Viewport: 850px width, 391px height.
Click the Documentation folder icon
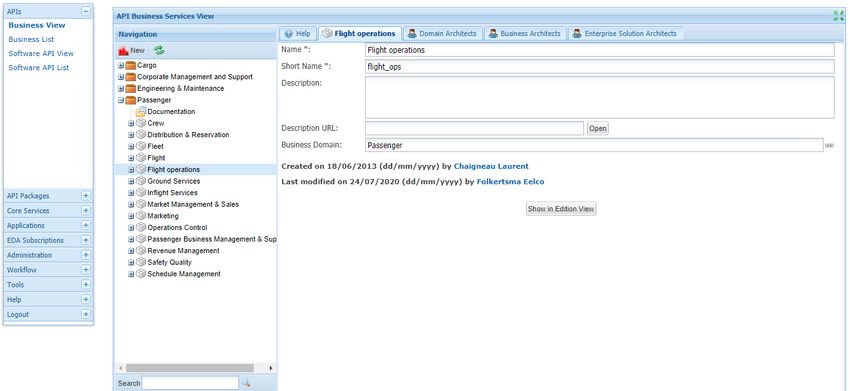tap(141, 112)
